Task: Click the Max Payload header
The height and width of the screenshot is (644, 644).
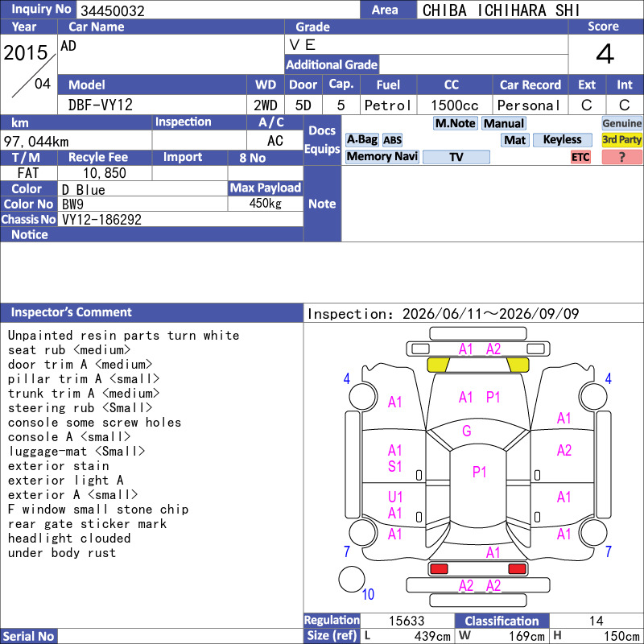Action: tap(266, 188)
